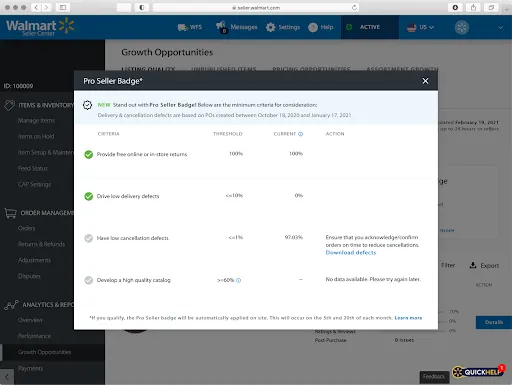Open Feed Status in sidebar

[33, 168]
